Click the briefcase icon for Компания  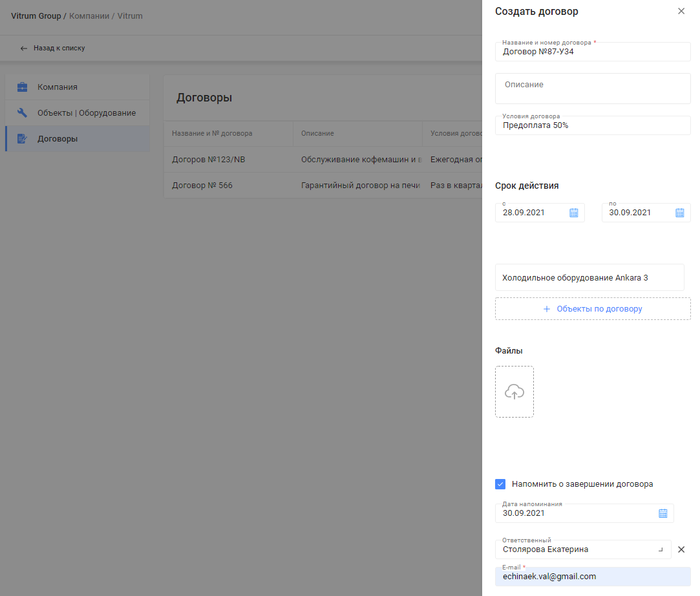click(x=23, y=87)
